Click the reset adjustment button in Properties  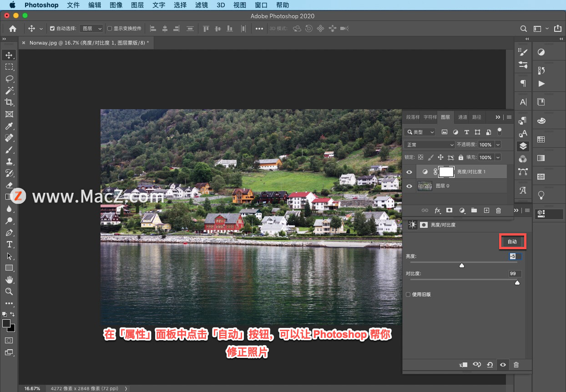[490, 365]
